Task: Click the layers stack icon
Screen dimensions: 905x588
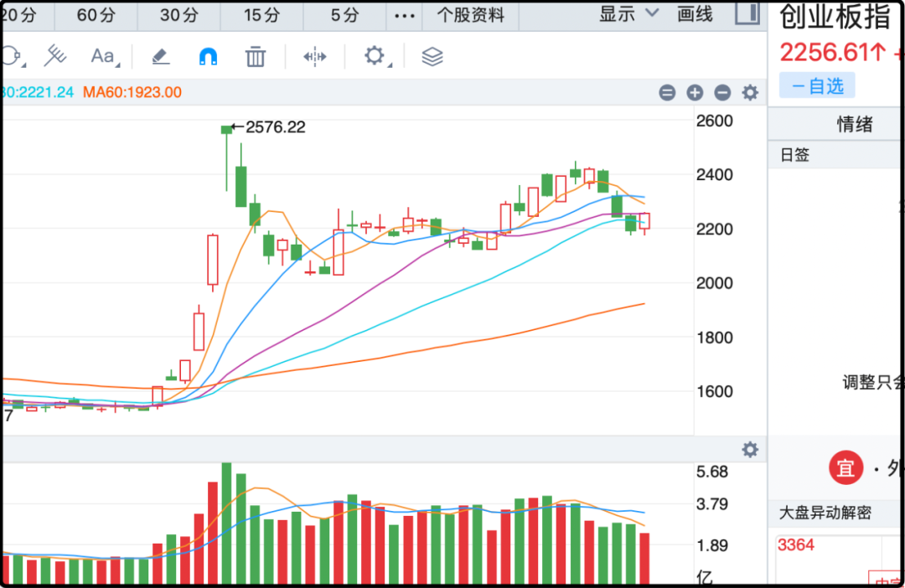Action: click(x=432, y=57)
